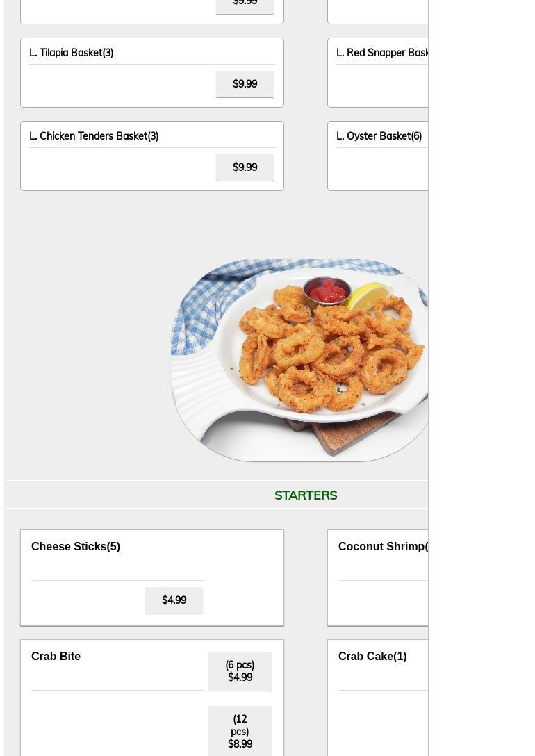
Task: Pick the 6 pcs $4.99 Crab Bite option
Action: point(240,671)
